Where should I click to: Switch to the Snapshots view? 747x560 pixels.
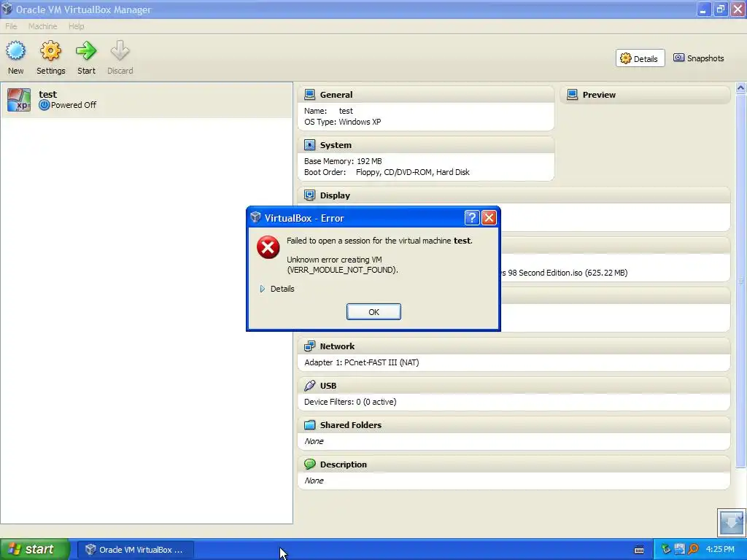coord(698,58)
